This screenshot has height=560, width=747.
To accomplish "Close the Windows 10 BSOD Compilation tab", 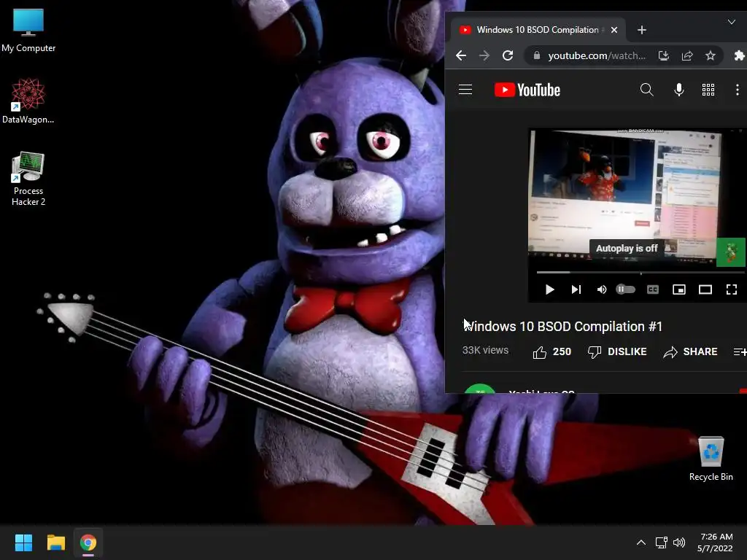I will [614, 30].
